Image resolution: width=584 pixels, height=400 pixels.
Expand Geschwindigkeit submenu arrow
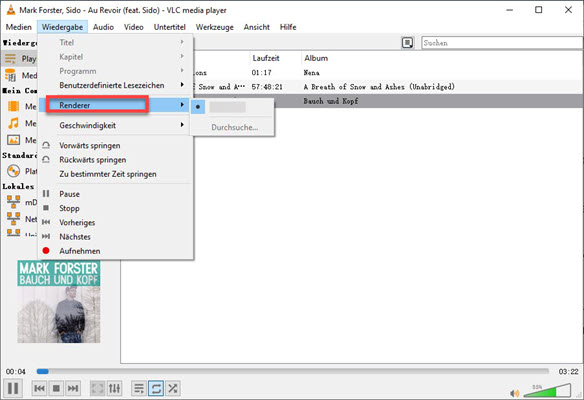(x=182, y=125)
